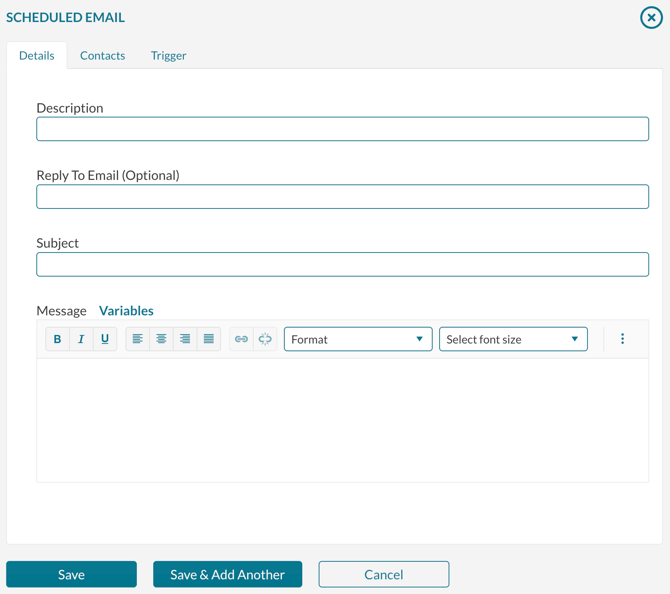This screenshot has height=594, width=670.
Task: Open the Variables link
Action: [126, 311]
